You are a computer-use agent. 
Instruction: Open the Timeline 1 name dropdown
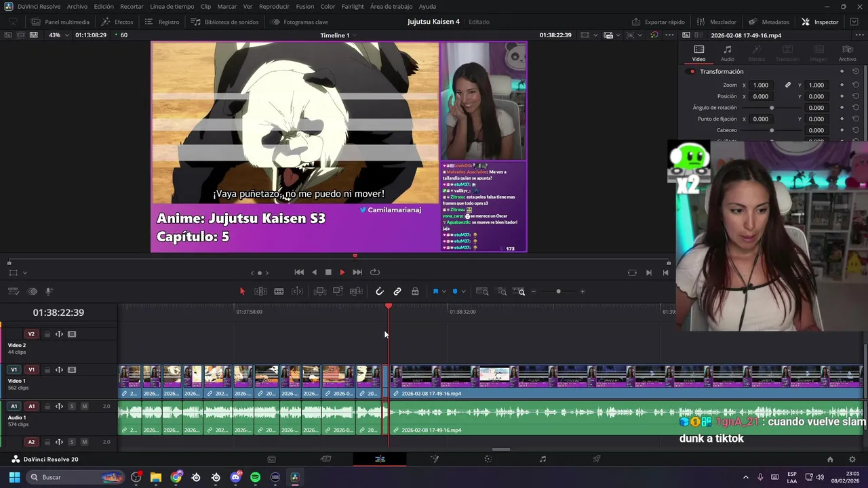355,35
